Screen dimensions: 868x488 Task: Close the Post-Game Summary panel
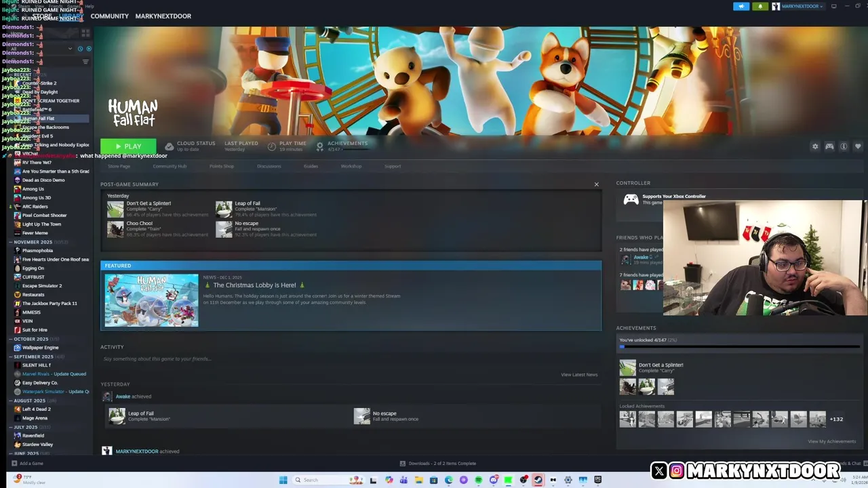[x=597, y=184]
